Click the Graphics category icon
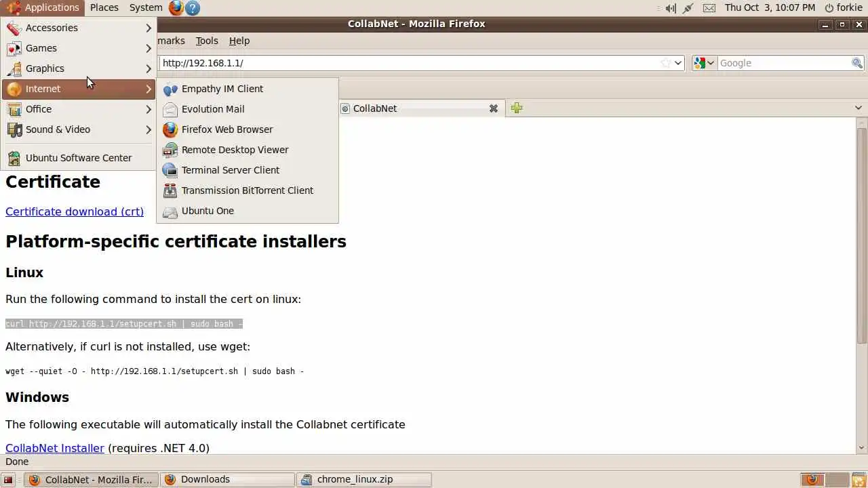The width and height of the screenshot is (868, 488). pyautogui.click(x=14, y=68)
